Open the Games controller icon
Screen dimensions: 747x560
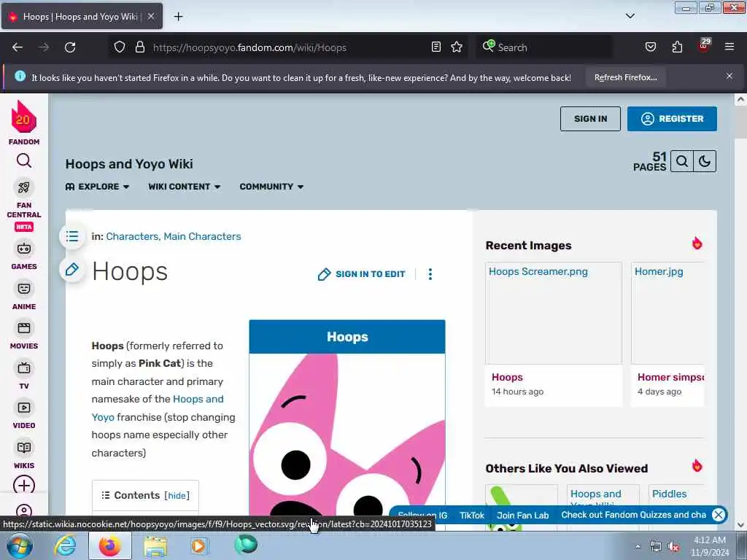point(24,249)
